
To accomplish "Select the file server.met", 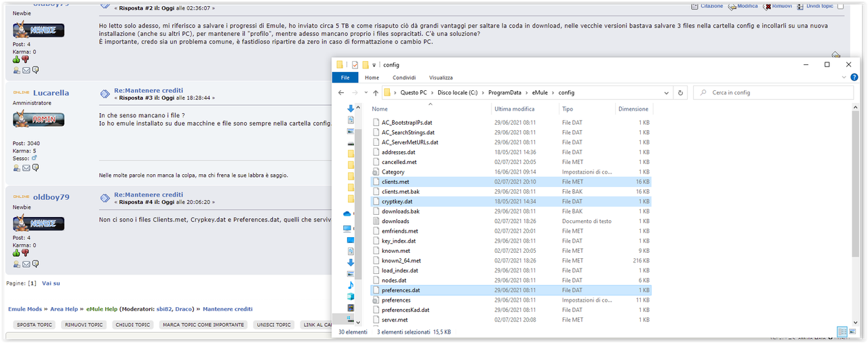I will pos(511,319).
